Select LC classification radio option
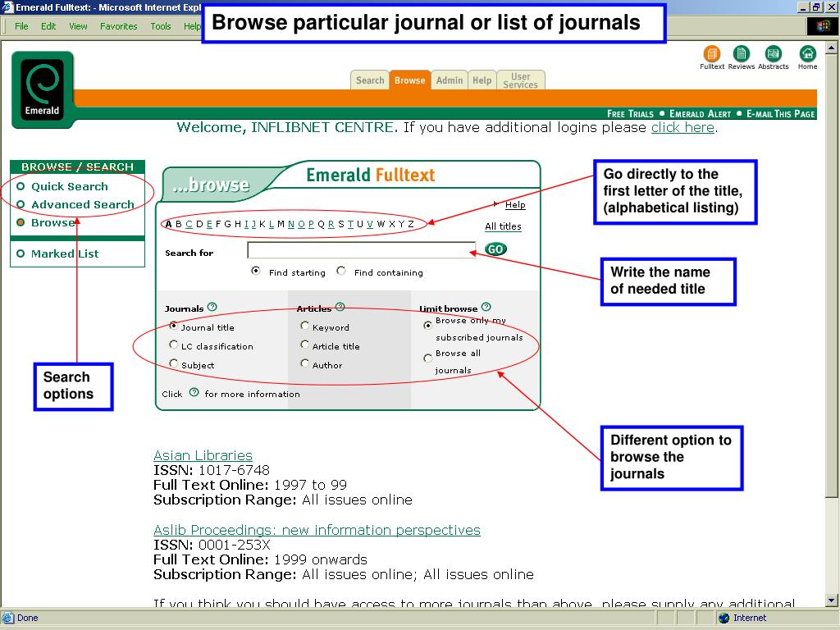This screenshot has width=840, height=630. coord(173,345)
